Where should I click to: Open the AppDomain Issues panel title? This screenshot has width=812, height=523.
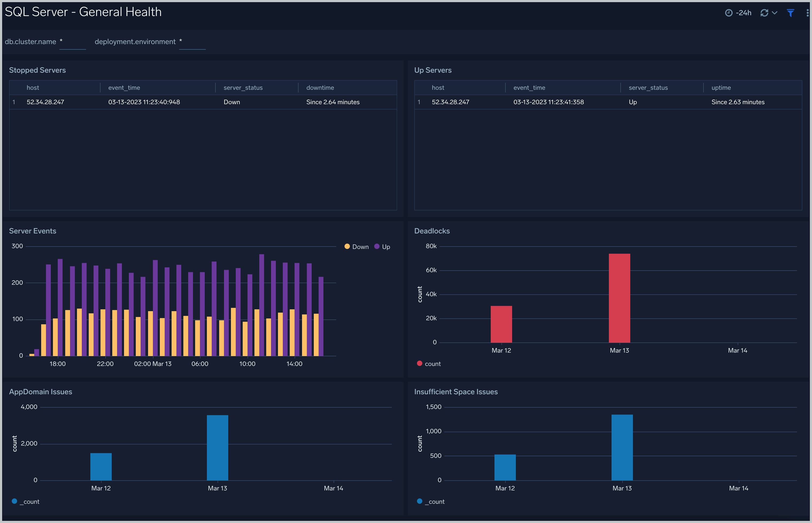[40, 392]
